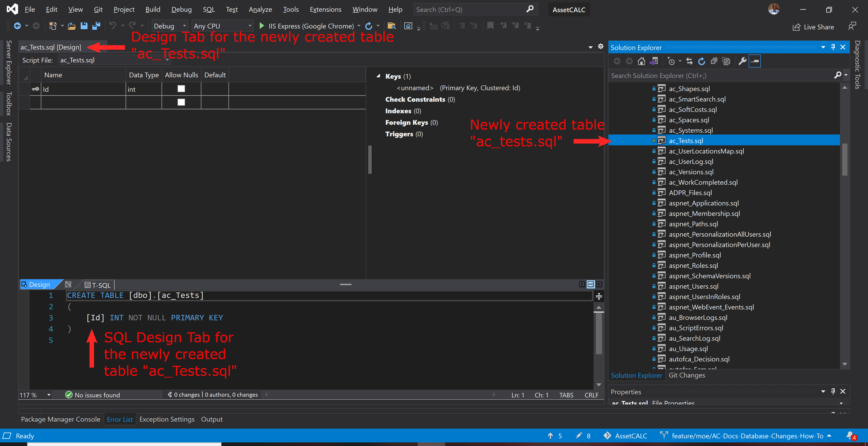The width and height of the screenshot is (868, 446).
Task: Click the feature branch name in status bar
Action: coord(747,436)
